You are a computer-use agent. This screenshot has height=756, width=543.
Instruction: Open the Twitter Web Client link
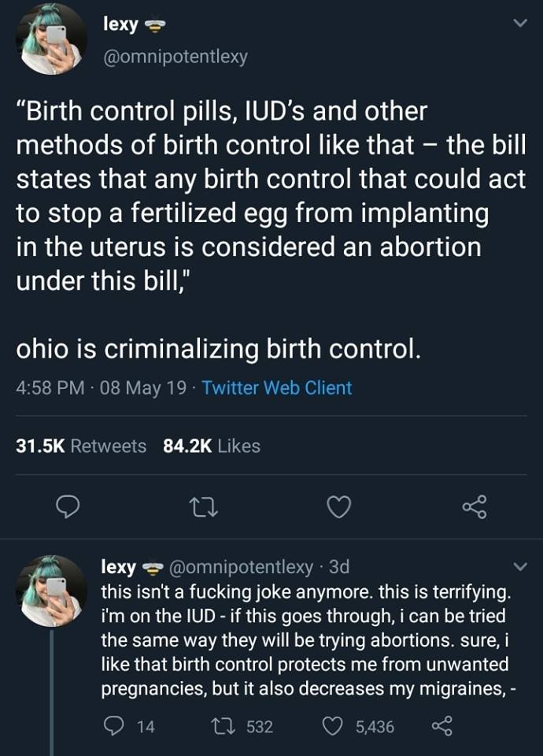[277, 387]
